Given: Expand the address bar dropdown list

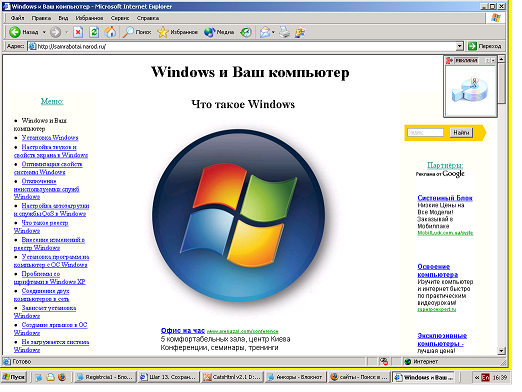Looking at the screenshot, I should [x=459, y=46].
